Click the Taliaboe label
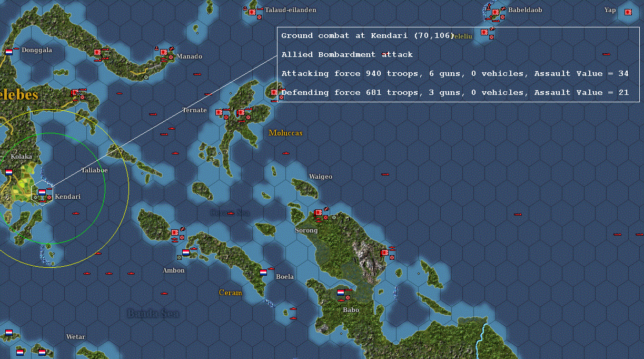 [95, 170]
